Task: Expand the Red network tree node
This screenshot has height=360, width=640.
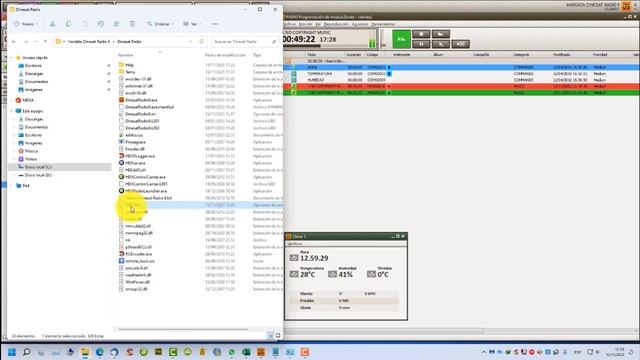Action: [x=11, y=186]
